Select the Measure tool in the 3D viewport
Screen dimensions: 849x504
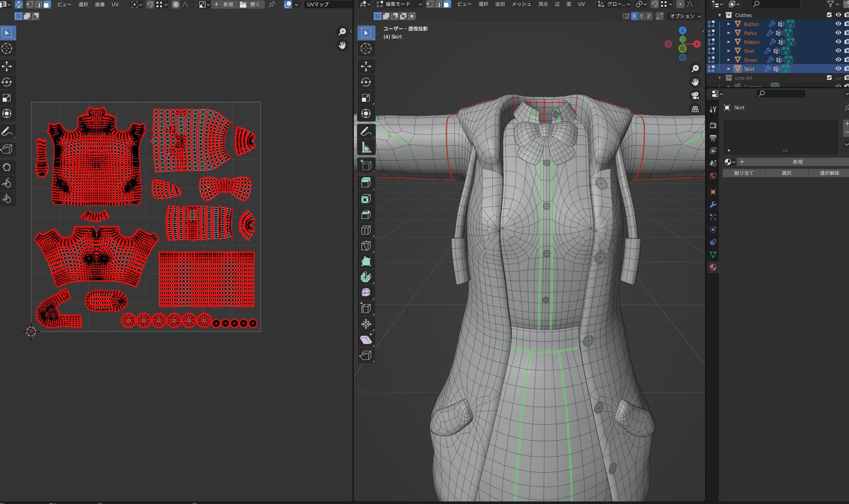(366, 147)
